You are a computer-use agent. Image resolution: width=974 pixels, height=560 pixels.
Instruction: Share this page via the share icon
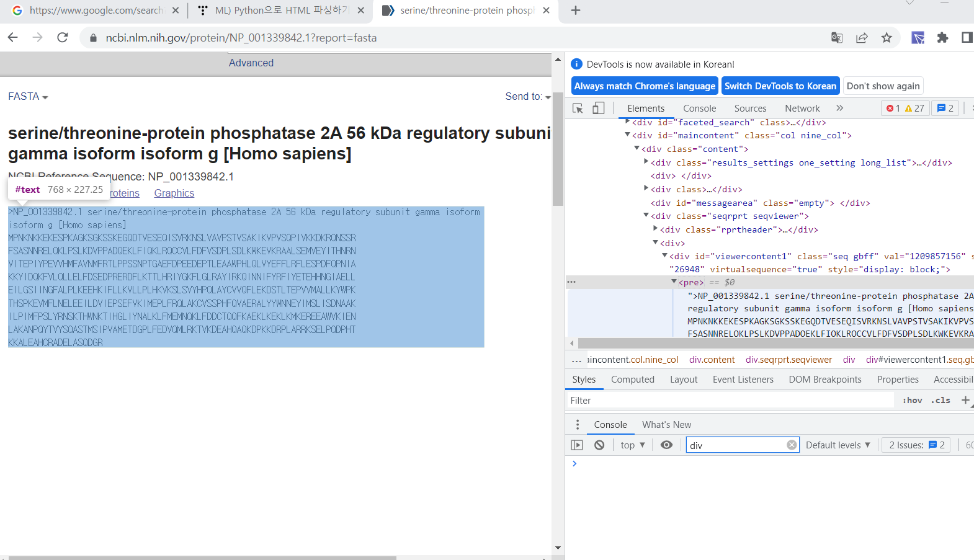coord(862,38)
